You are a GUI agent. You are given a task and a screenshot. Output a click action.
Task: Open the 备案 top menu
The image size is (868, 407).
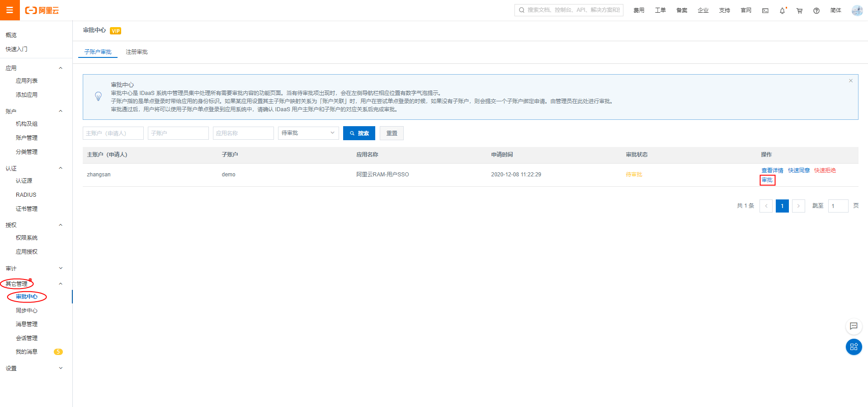[682, 10]
